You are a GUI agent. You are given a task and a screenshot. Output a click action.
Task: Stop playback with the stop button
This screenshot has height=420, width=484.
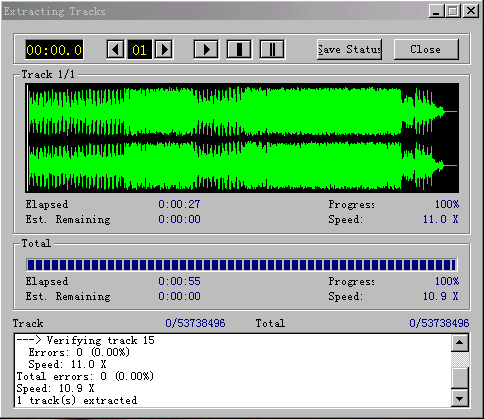[x=239, y=50]
